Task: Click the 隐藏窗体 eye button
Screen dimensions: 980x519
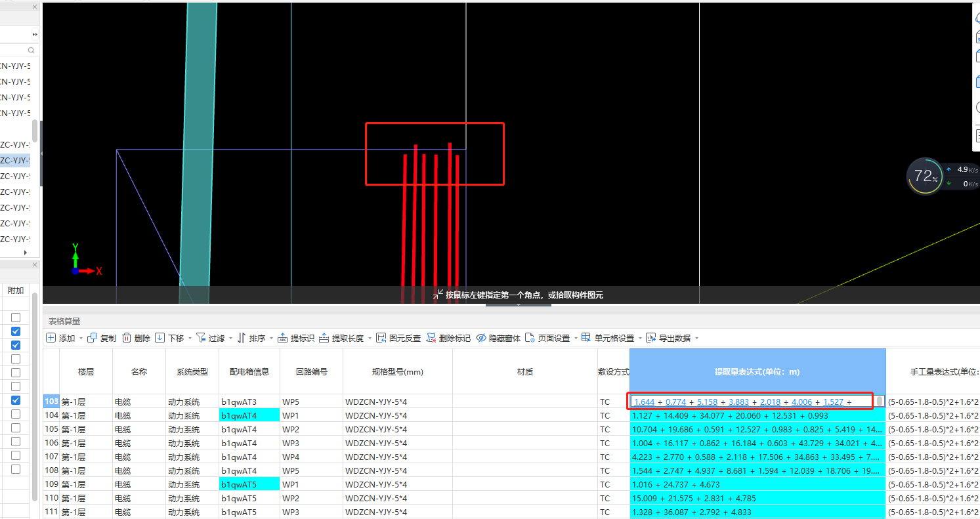Action: pos(498,338)
